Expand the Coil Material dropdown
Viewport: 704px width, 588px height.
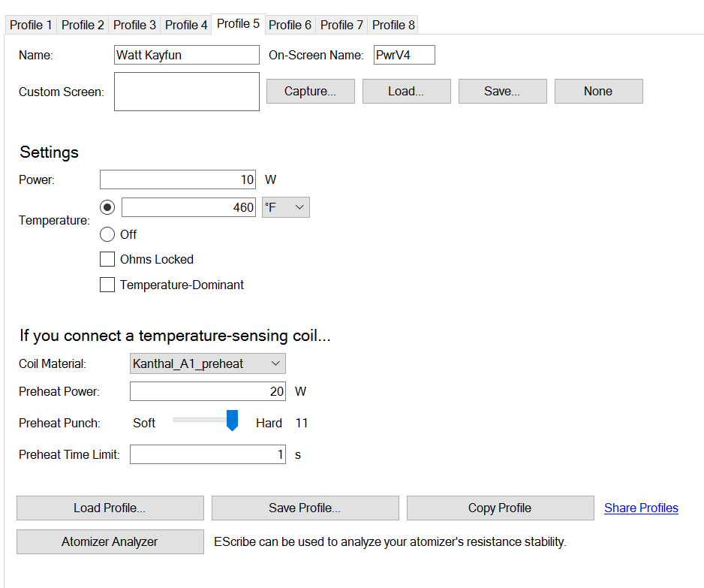click(x=207, y=364)
